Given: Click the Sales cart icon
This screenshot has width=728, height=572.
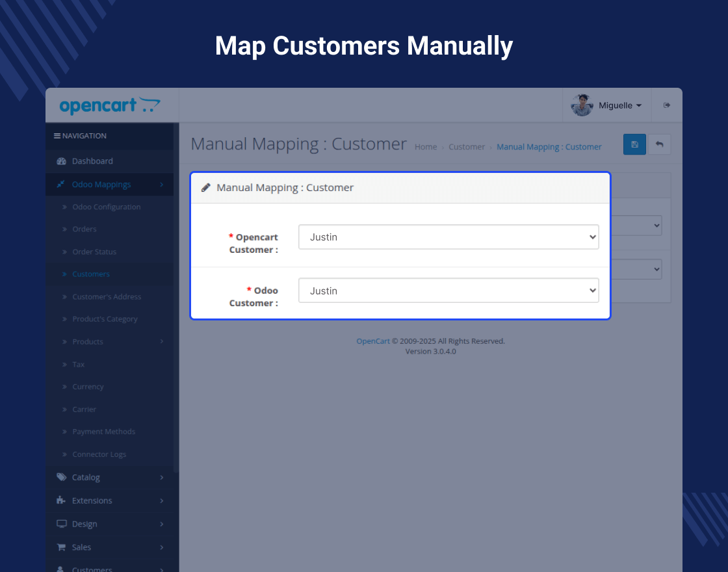Looking at the screenshot, I should (x=61, y=547).
